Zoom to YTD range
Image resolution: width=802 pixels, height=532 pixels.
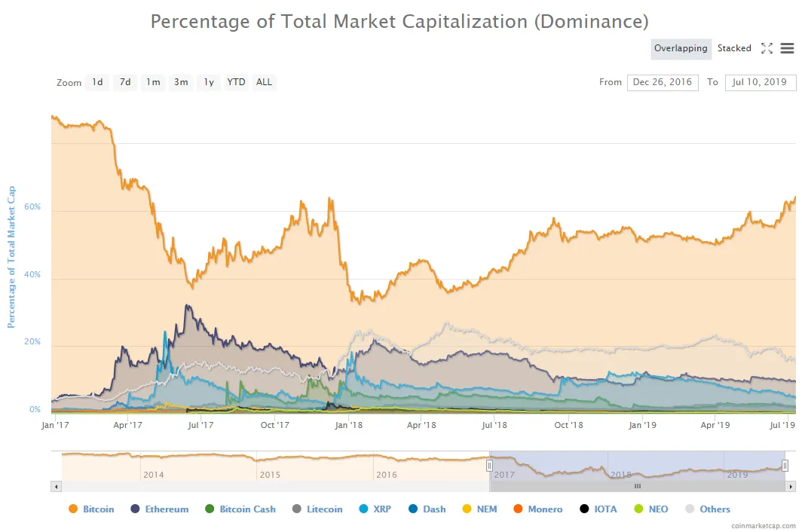click(236, 82)
